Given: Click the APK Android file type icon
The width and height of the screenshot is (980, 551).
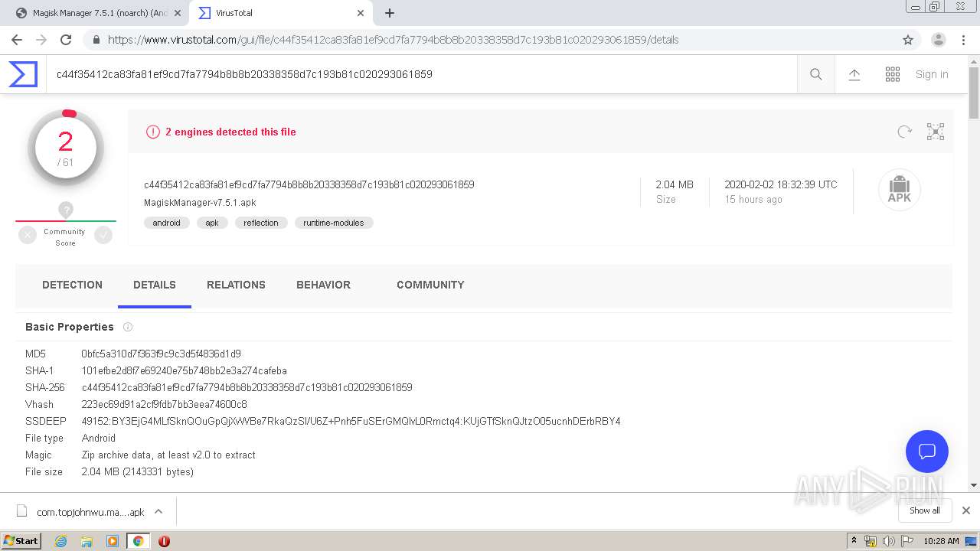Looking at the screenshot, I should click(900, 190).
